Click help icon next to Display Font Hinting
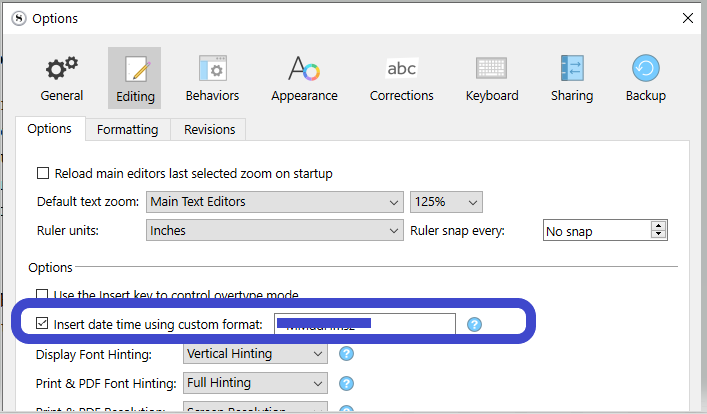The image size is (707, 414). click(347, 354)
